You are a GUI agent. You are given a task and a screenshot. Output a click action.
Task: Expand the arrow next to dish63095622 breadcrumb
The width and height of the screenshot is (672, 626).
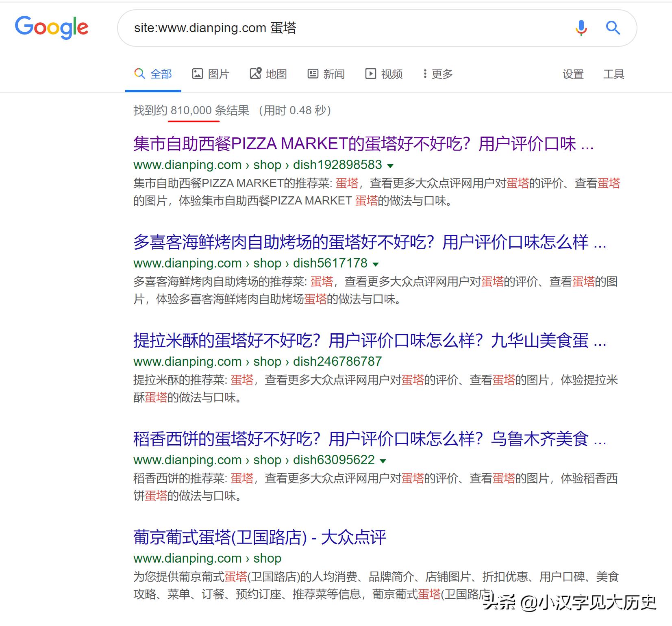(383, 461)
